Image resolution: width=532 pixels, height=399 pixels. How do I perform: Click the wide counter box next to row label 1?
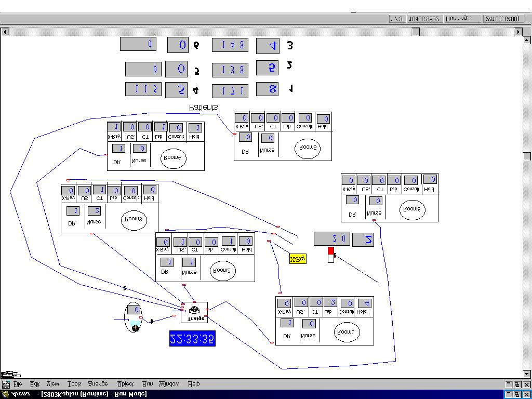230,91
